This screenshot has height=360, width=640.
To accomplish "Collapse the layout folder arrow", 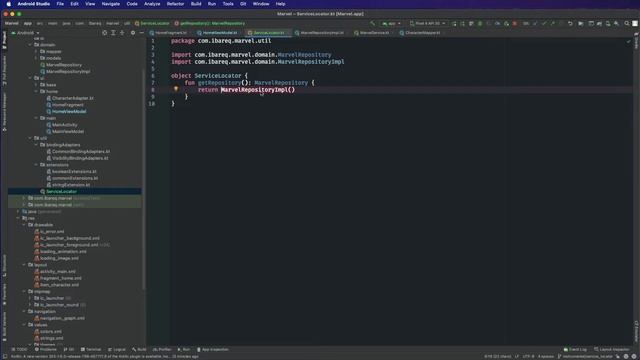I will pyautogui.click(x=24, y=265).
